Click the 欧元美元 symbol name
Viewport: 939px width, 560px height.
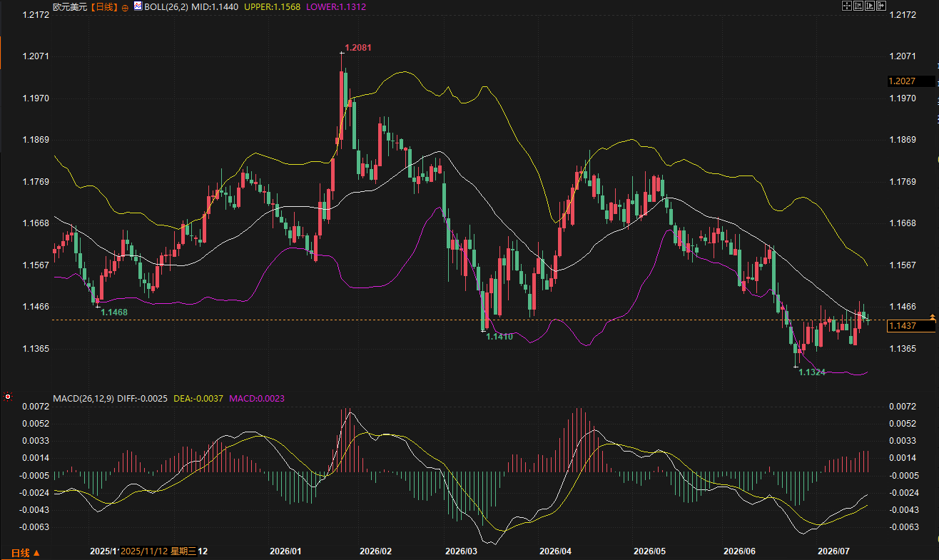click(x=70, y=7)
